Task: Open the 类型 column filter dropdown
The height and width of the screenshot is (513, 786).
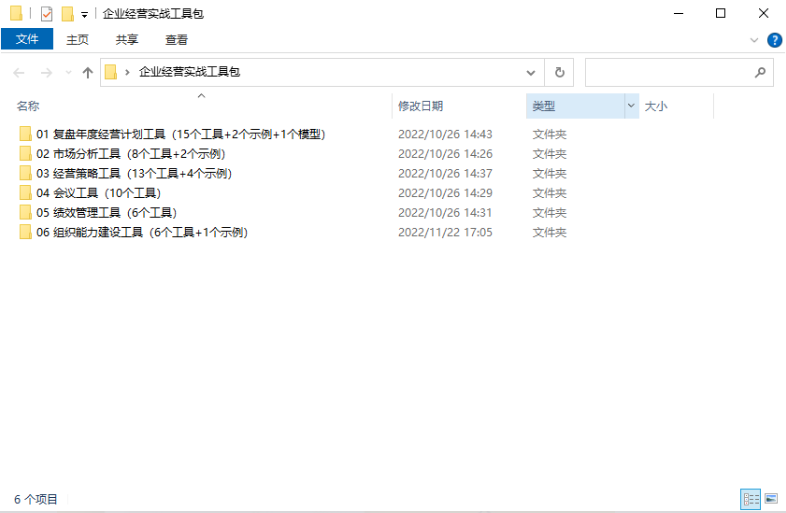Action: [632, 106]
